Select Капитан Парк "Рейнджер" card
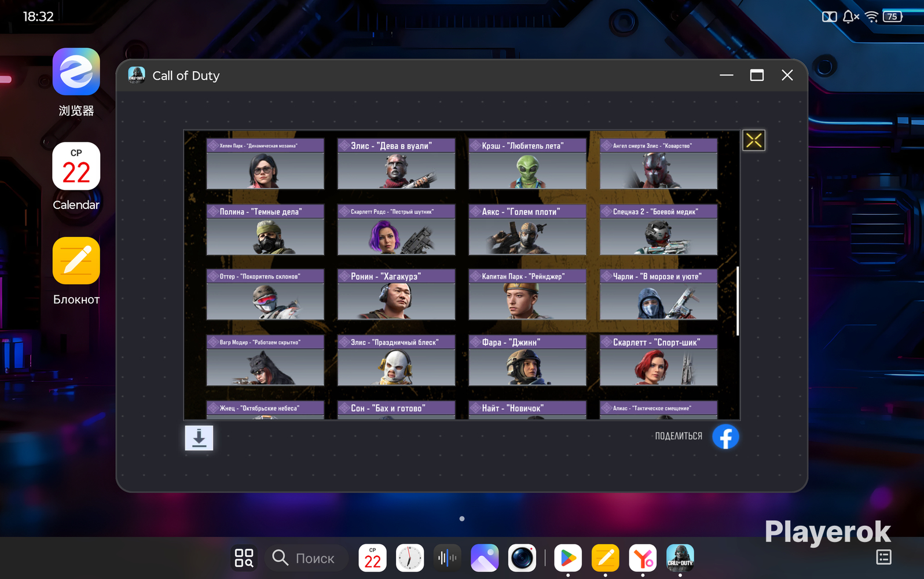The height and width of the screenshot is (579, 924). pos(527,294)
